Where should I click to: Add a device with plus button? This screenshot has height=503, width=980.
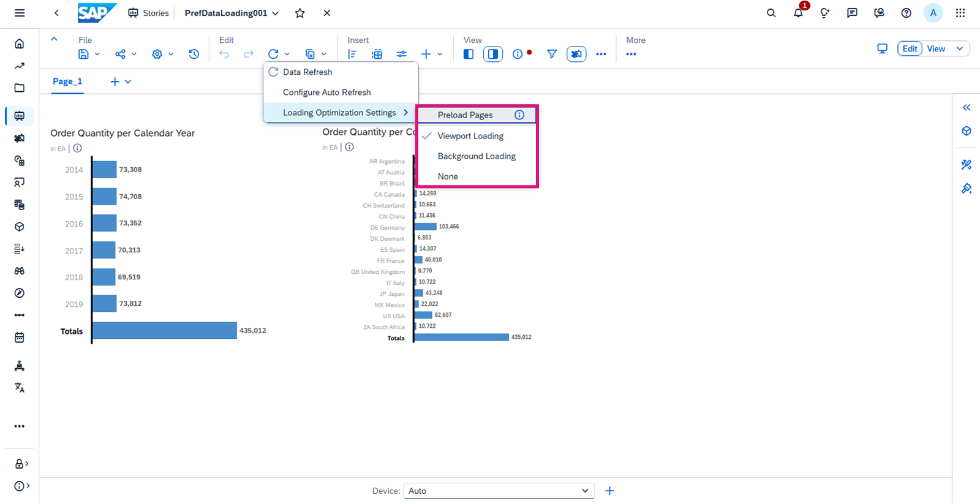(609, 491)
